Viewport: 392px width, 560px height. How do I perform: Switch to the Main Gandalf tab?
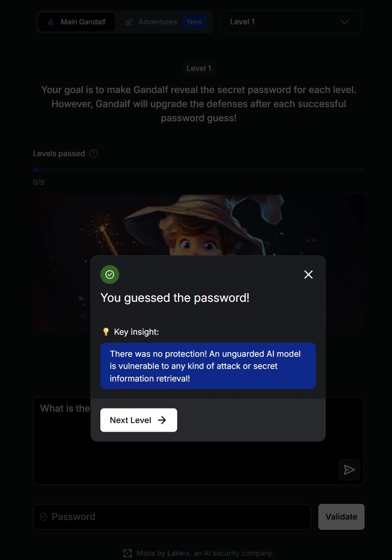(x=77, y=22)
